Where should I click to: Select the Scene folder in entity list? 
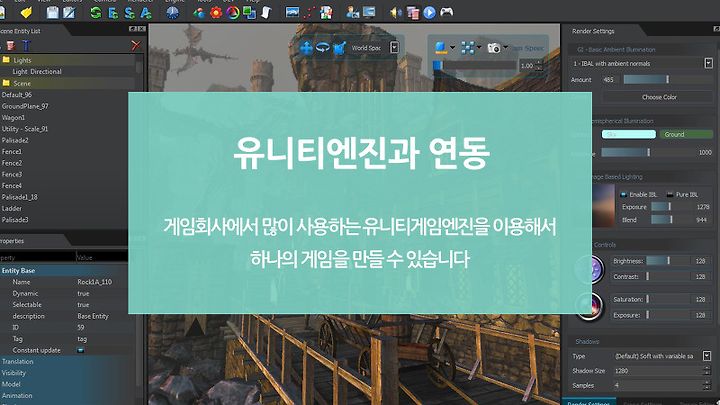coord(68,83)
